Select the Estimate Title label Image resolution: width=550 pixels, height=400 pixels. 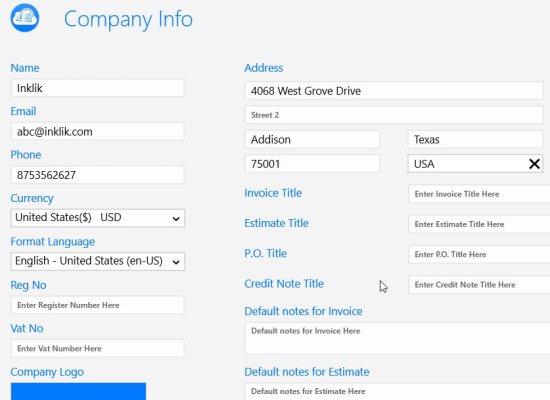[x=276, y=223]
